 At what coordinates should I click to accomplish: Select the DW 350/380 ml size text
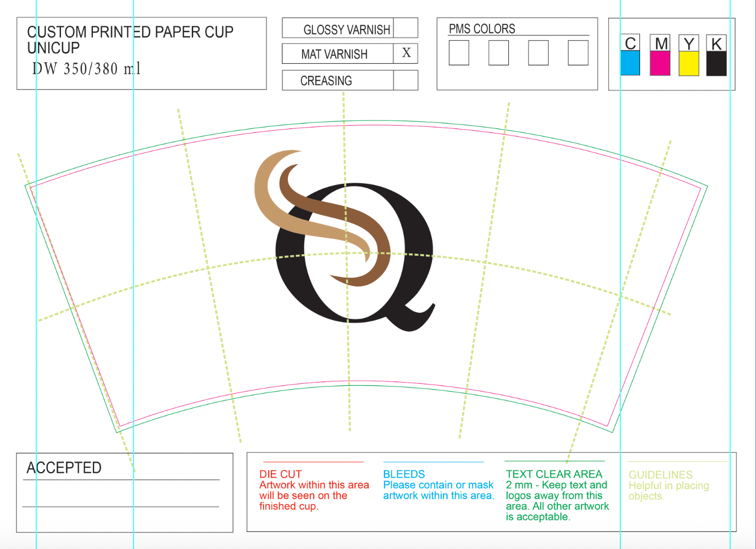tap(86, 69)
